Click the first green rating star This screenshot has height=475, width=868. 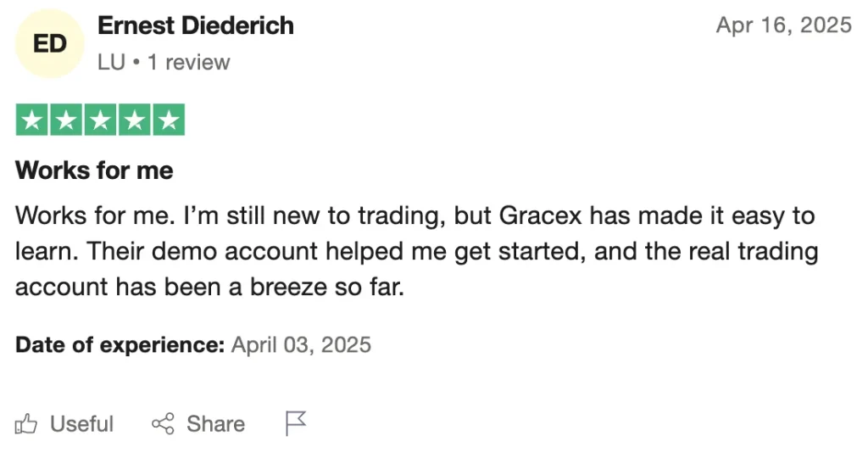tap(32, 120)
